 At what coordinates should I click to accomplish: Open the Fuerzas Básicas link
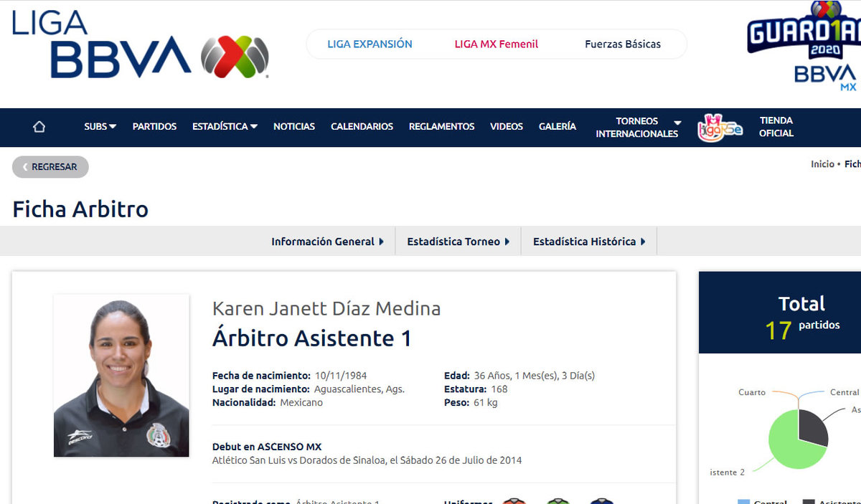623,44
